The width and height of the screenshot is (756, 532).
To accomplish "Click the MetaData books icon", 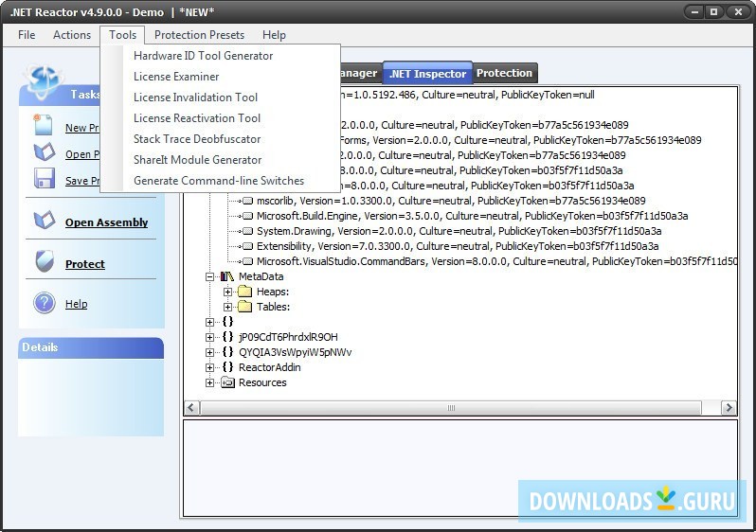I will coord(226,276).
